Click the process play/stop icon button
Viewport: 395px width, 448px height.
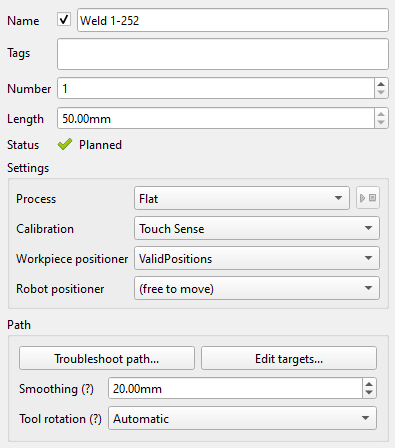[x=368, y=198]
